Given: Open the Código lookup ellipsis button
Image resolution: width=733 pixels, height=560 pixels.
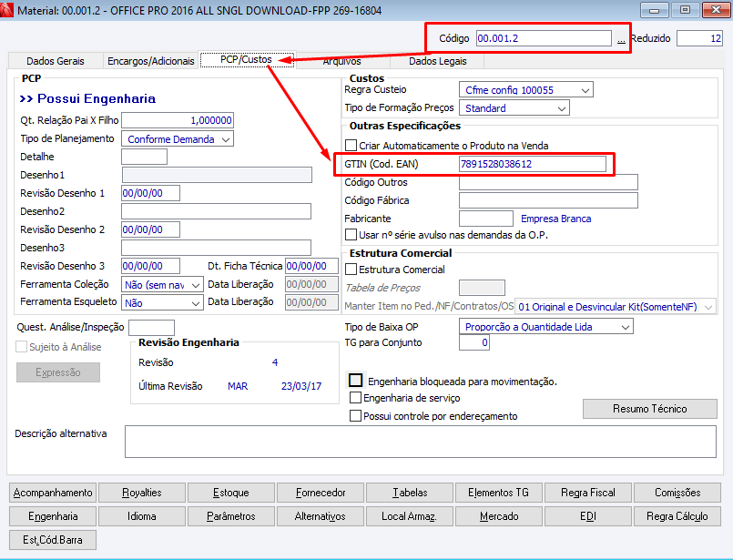Looking at the screenshot, I should (x=621, y=39).
